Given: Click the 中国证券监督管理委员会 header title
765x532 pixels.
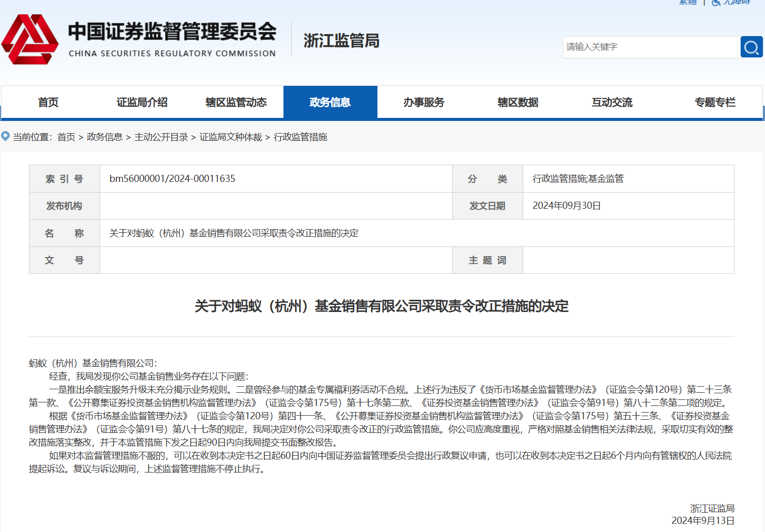Looking at the screenshot, I should 172,32.
